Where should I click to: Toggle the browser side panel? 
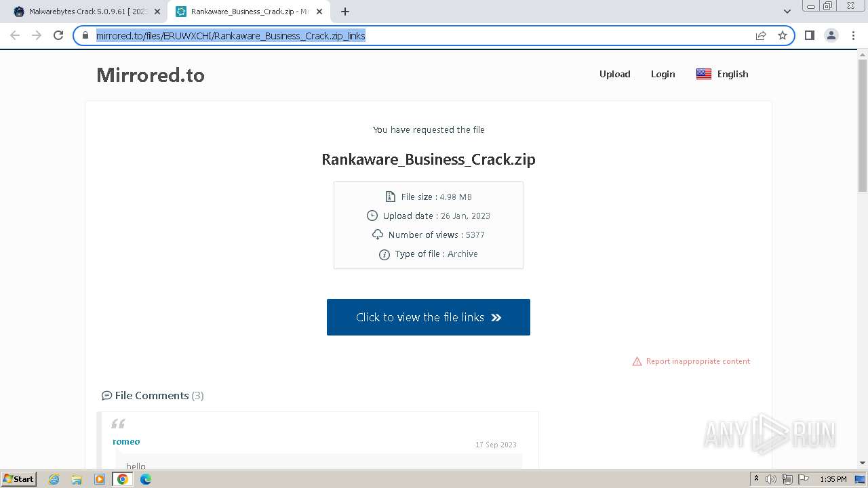809,35
